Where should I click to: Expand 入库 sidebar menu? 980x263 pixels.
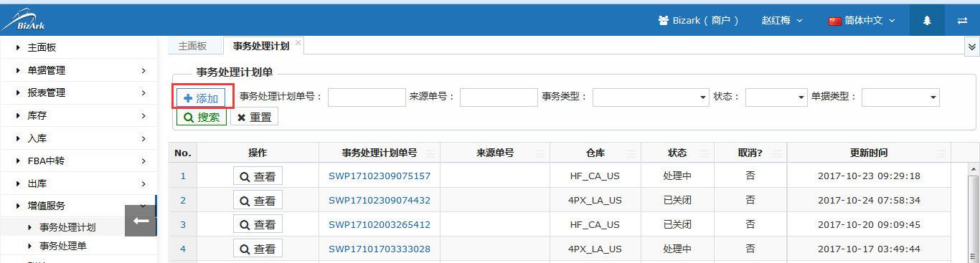(x=78, y=138)
